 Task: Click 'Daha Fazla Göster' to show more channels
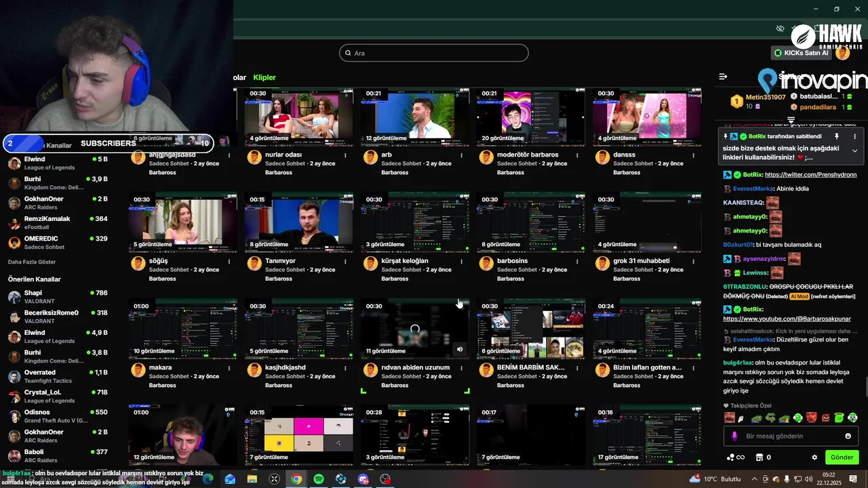click(32, 262)
